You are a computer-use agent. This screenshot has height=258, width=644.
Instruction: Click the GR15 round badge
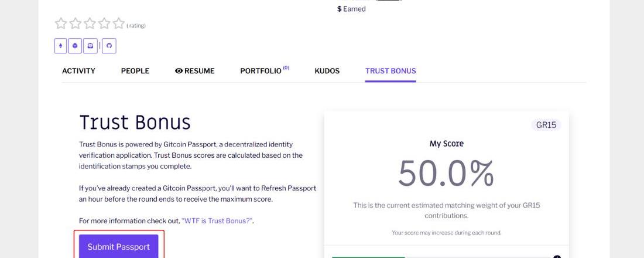(x=546, y=125)
